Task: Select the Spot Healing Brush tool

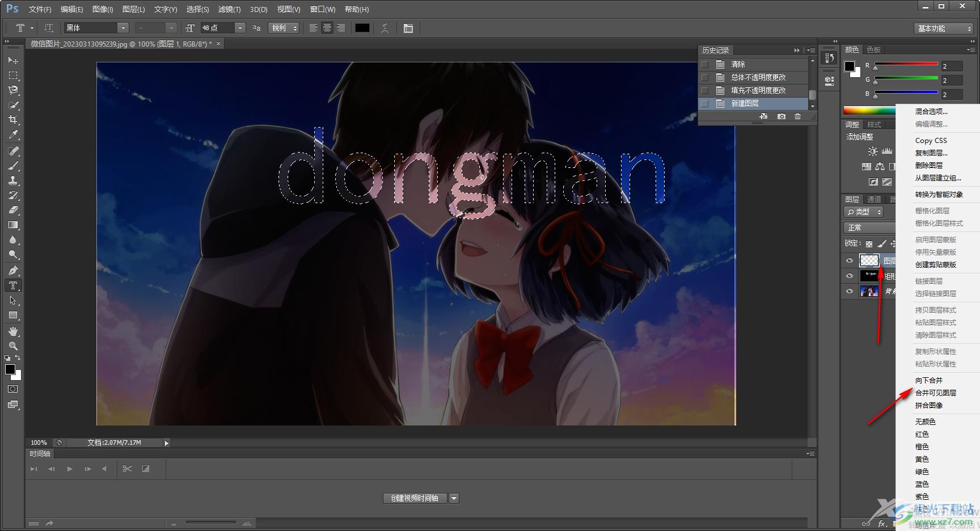Action: coord(13,151)
